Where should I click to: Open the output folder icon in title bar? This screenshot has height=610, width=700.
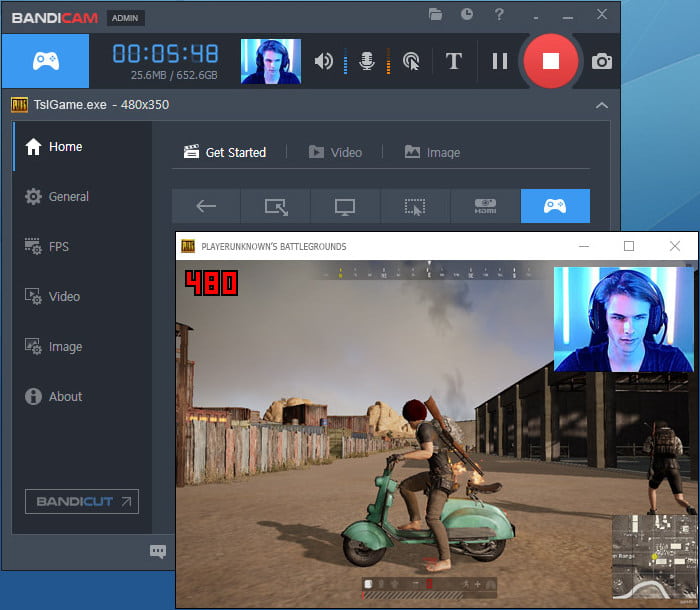tap(435, 15)
